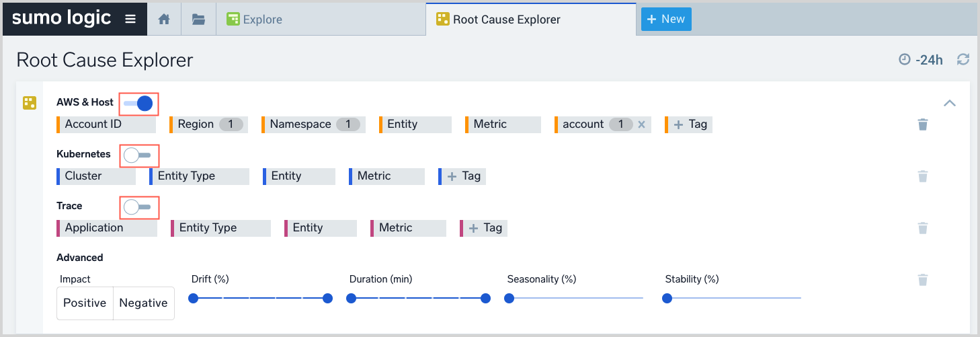Screen dimensions: 980x337
Task: Open the folder library icon tab
Action: pyautogui.click(x=198, y=20)
